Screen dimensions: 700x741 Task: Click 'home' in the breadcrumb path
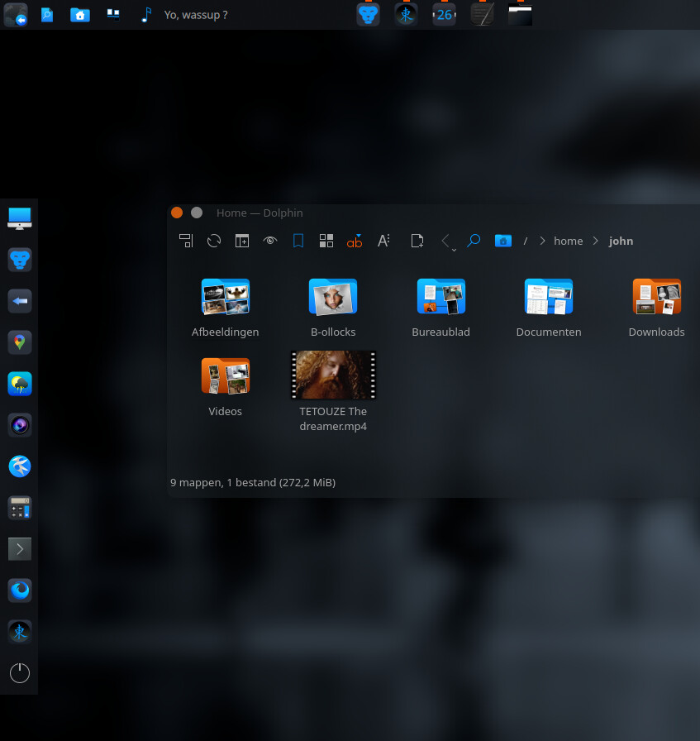(x=568, y=241)
